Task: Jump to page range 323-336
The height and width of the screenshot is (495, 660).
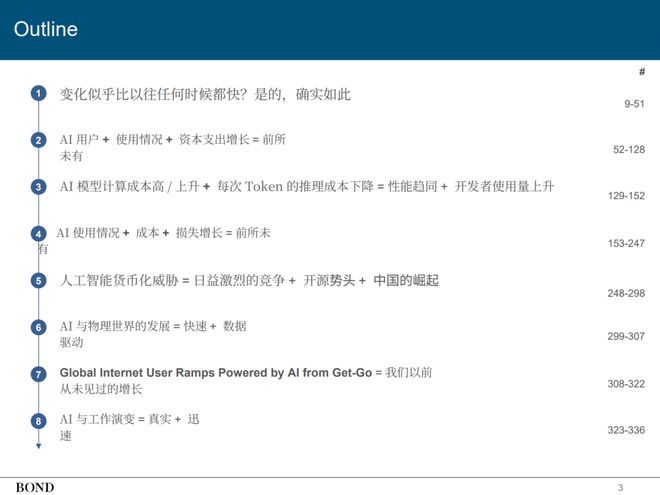Action: point(626,430)
